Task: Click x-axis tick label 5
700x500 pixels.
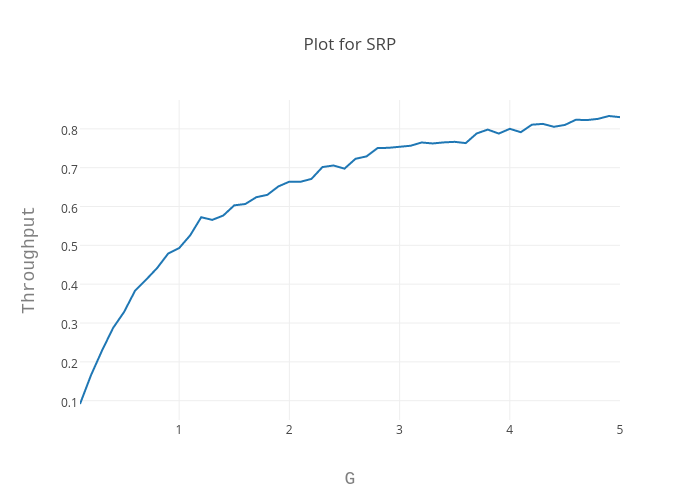Action: click(x=620, y=430)
